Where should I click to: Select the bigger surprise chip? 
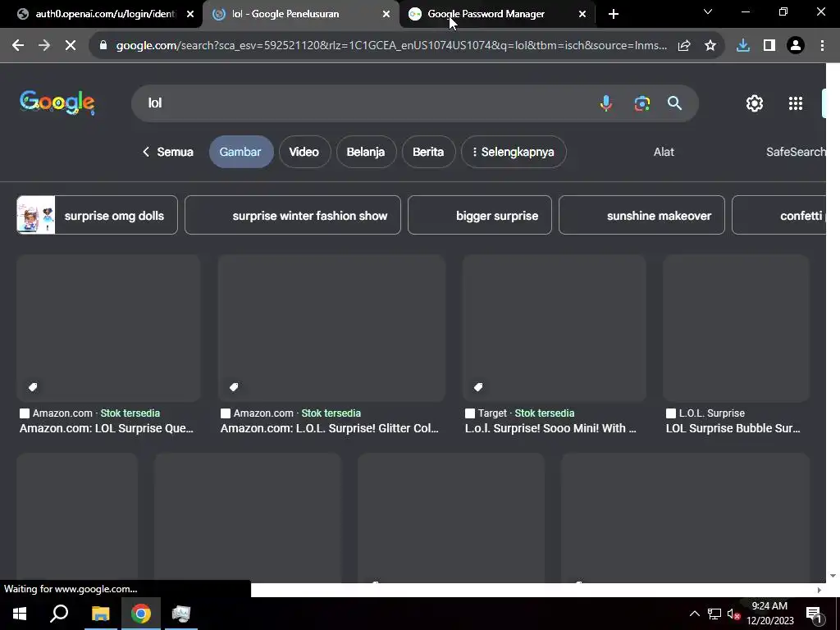point(479,216)
